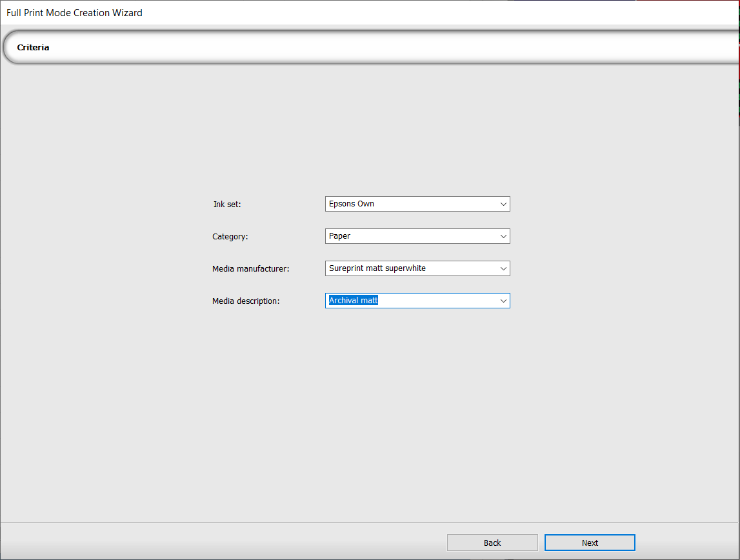
Task: Expand the Media description dropdown arrow
Action: 503,301
